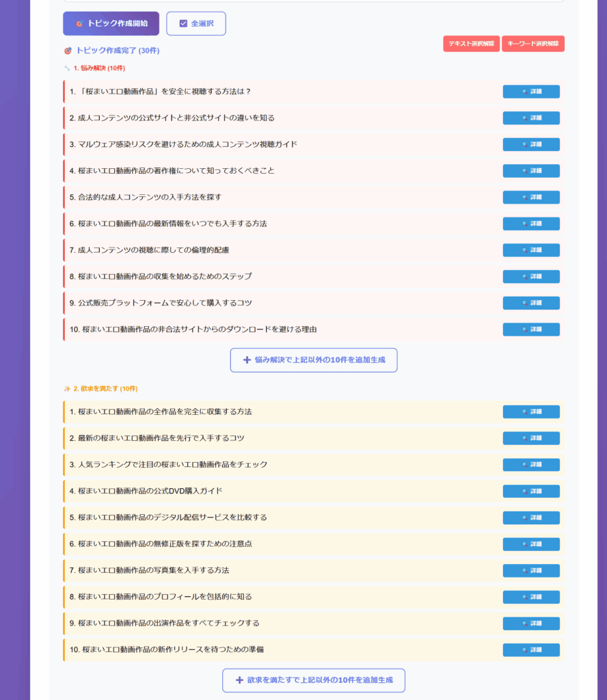Select topic '成人コンテンツの視聴に際しての倫理的配慮'
Viewport: 607px width, 700px height.
pyautogui.click(x=149, y=250)
